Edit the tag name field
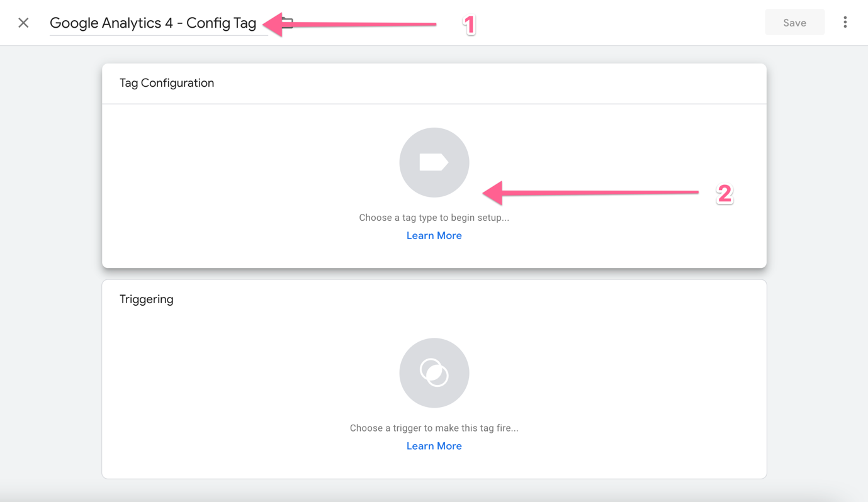This screenshot has width=868, height=502. tap(159, 23)
